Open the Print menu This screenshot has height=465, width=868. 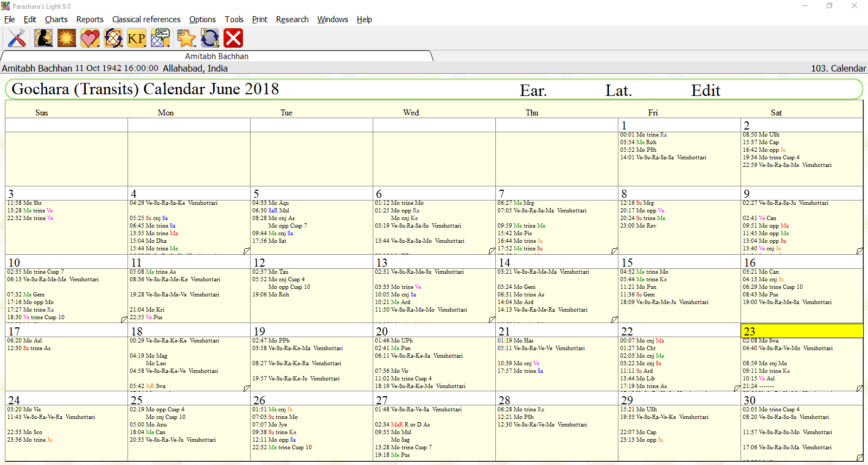pos(260,20)
